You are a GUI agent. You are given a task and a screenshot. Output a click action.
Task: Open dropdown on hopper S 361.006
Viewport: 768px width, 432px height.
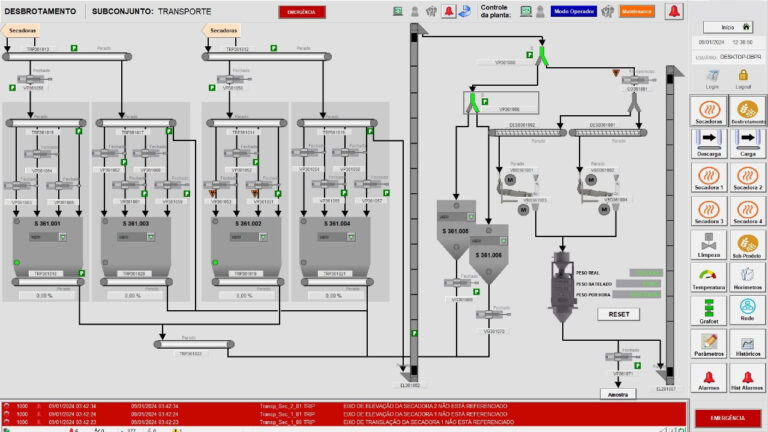503,241
